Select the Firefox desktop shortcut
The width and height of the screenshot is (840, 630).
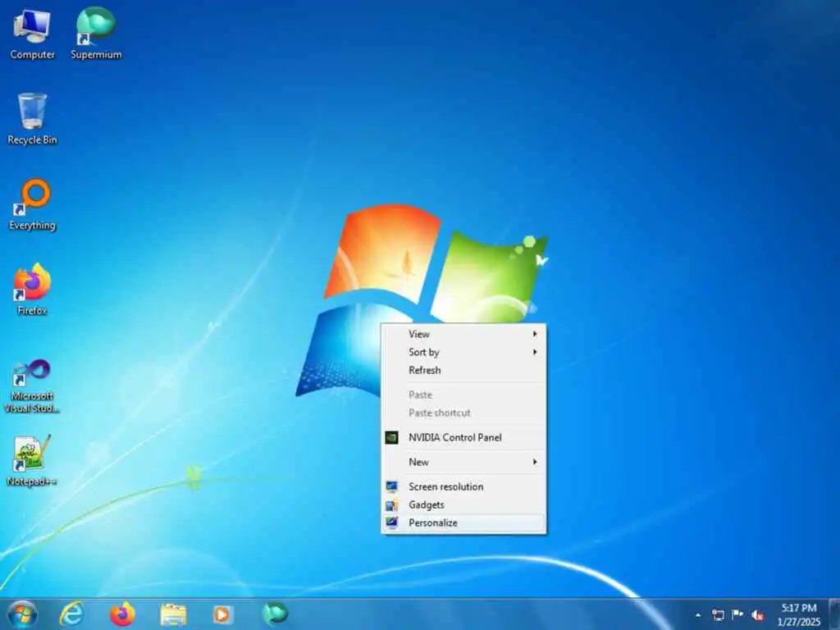(32, 290)
